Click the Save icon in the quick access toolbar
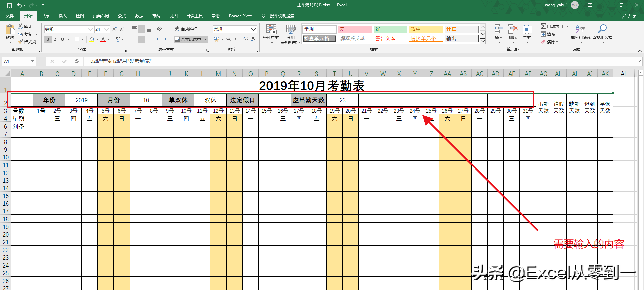 pyautogui.click(x=9, y=5)
